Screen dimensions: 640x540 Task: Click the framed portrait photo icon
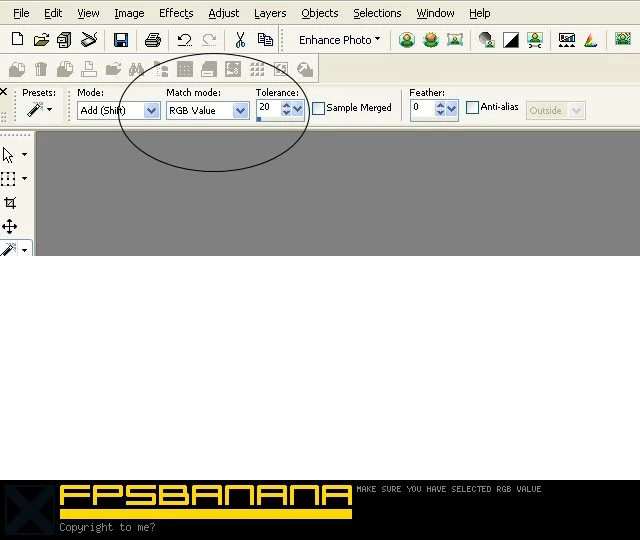click(455, 40)
